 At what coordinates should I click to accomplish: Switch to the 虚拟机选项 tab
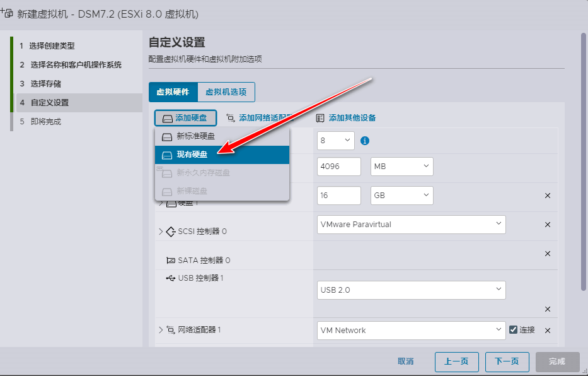226,92
